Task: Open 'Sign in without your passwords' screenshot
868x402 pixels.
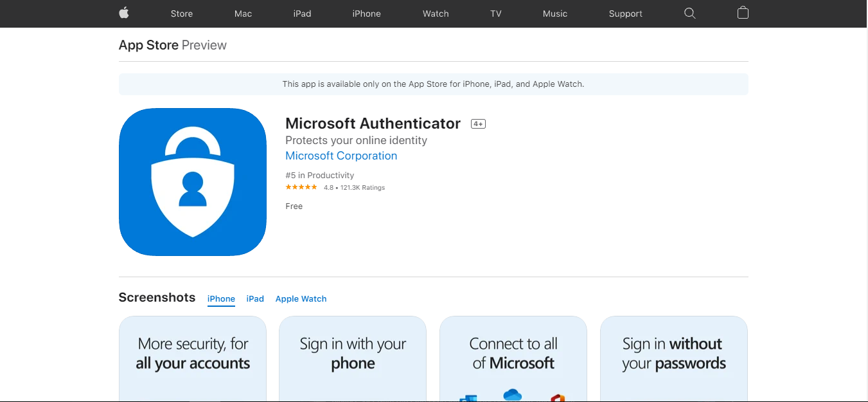Action: (674, 358)
